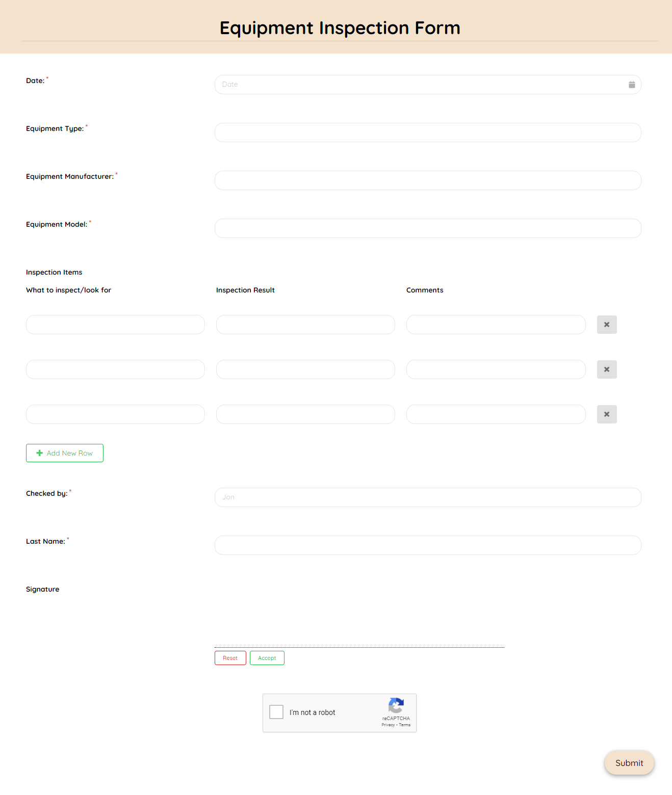Click the reCAPTCHA logo
The width and height of the screenshot is (672, 795).
pyautogui.click(x=396, y=706)
